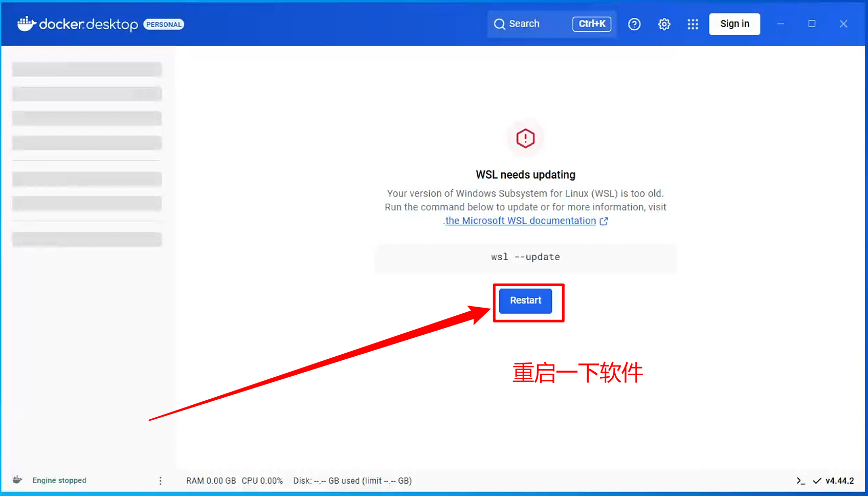Click the Sign in button
Viewport: 868px width, 496px height.
(x=735, y=24)
